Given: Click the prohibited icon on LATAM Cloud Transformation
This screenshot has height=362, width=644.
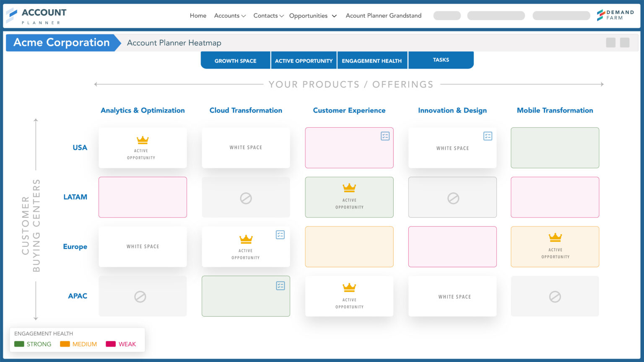Looking at the screenshot, I should 246,197.
